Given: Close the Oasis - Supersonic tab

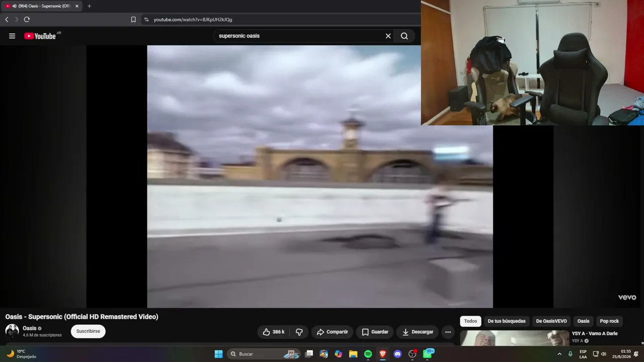Looking at the screenshot, I should pos(77,6).
